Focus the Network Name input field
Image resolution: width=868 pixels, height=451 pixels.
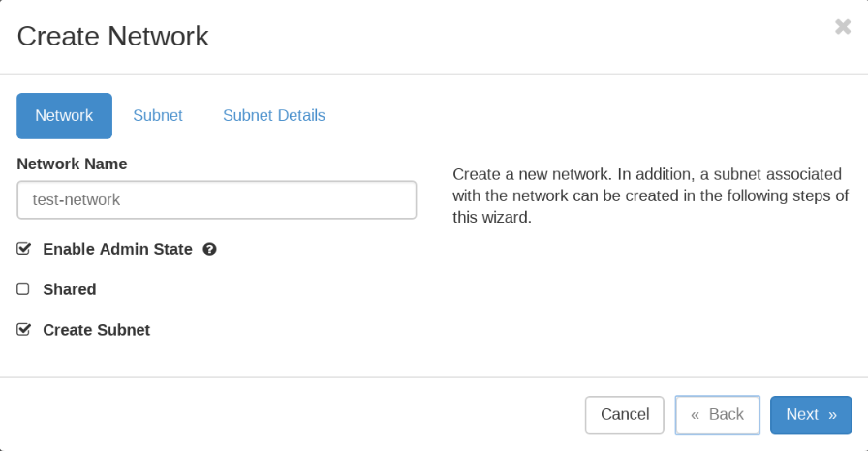pyautogui.click(x=216, y=199)
